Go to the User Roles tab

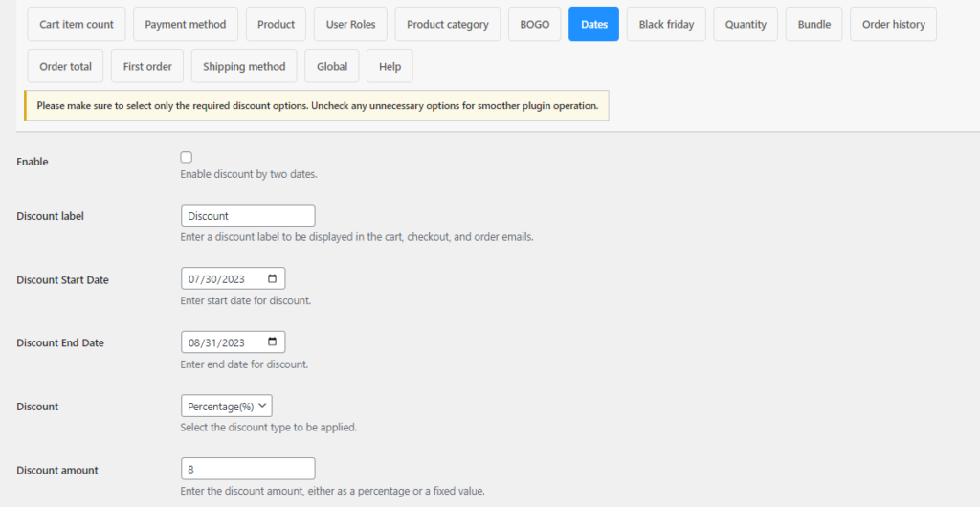coord(350,24)
